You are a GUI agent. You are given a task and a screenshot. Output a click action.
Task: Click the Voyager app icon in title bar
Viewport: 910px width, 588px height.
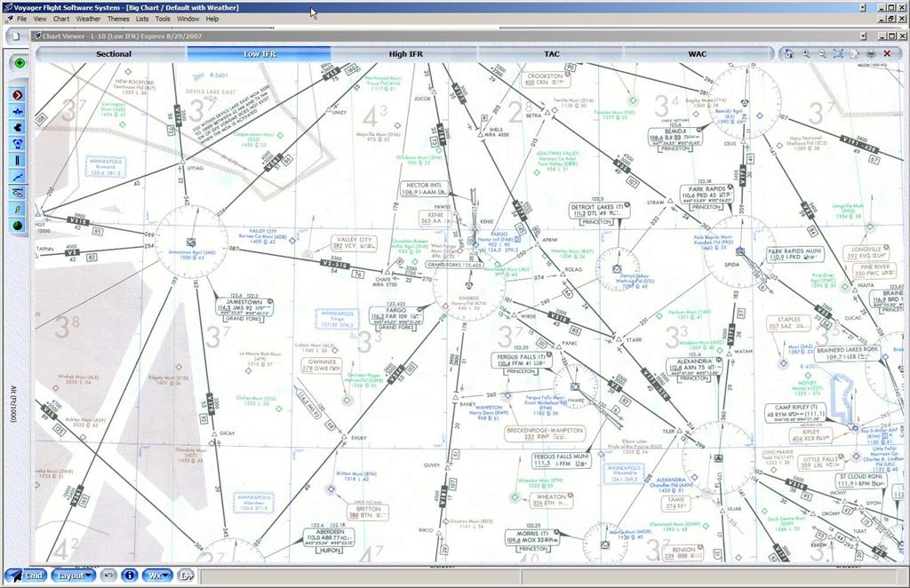pos(7,7)
